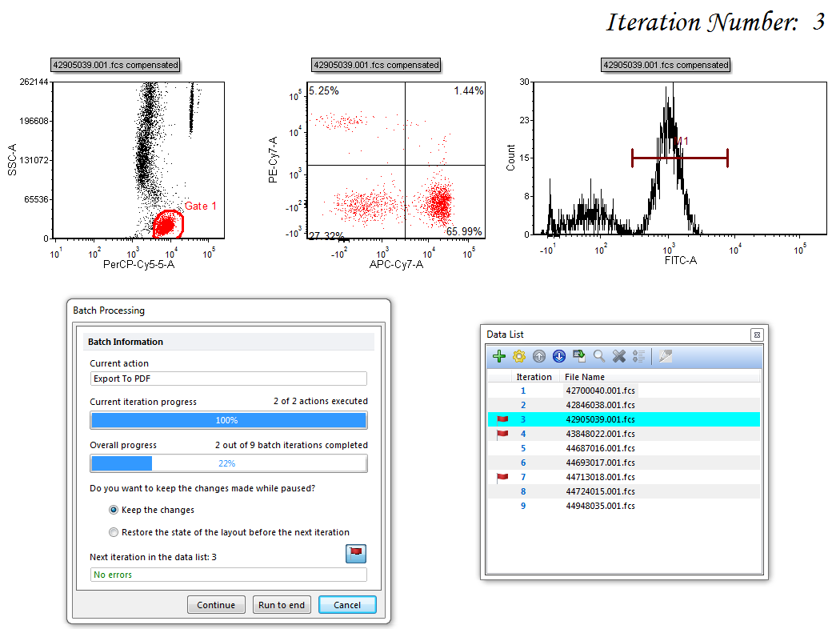
Task: Click the Iteration column header
Action: (x=534, y=377)
